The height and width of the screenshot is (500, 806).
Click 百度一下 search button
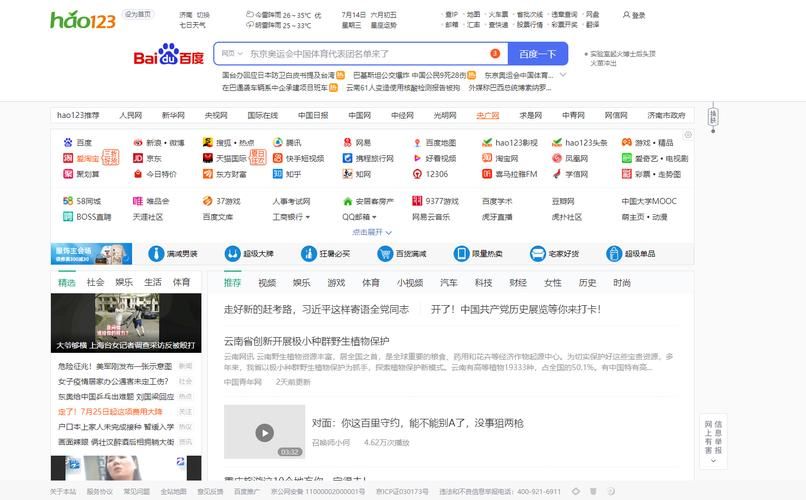pyautogui.click(x=538, y=53)
